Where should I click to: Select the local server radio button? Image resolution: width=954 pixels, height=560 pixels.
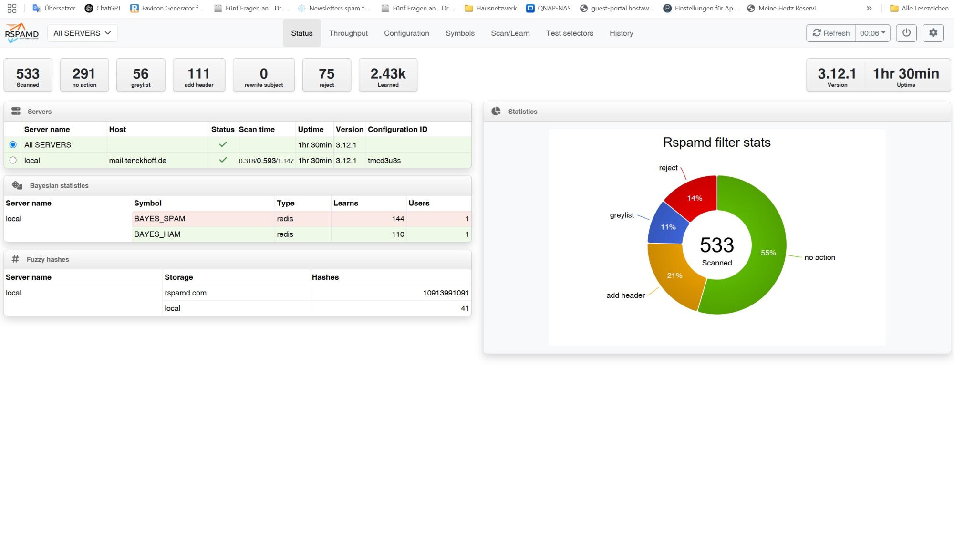[13, 160]
